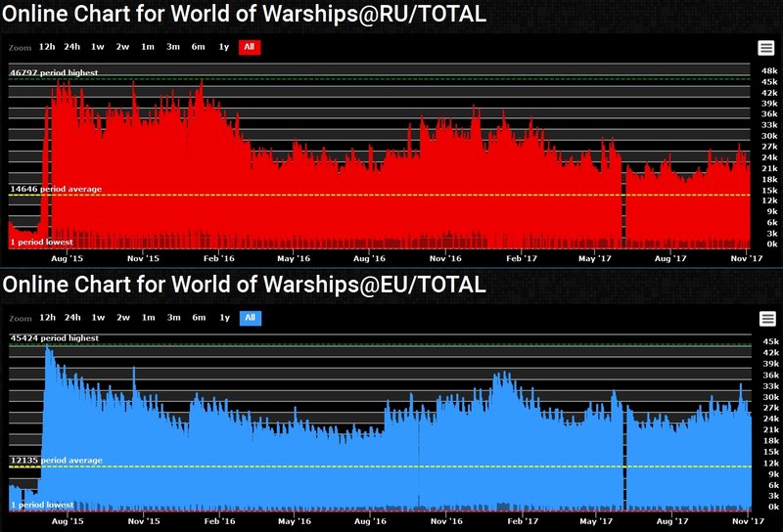Set RU chart zoom to 6m
783x532 pixels.
click(199, 47)
